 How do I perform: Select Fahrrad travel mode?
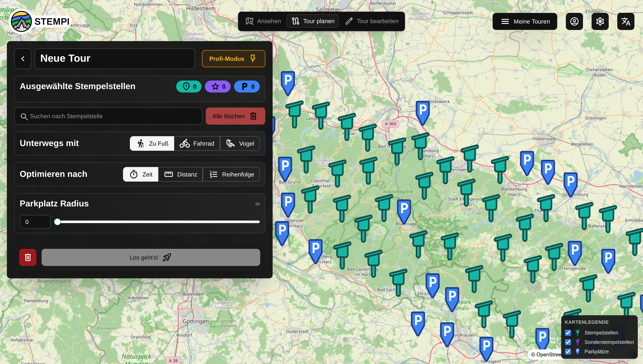197,143
